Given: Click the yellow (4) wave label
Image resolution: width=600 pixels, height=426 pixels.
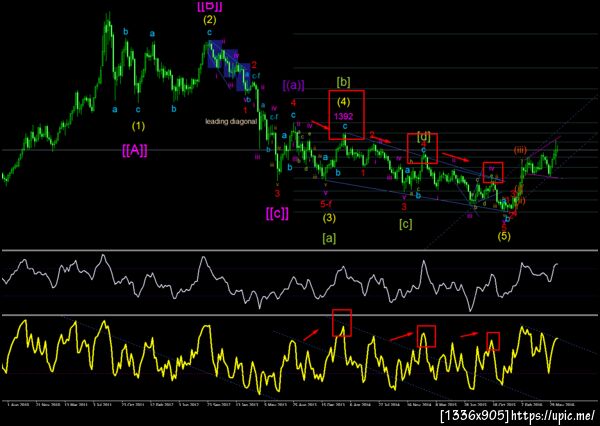Looking at the screenshot, I should point(344,103).
